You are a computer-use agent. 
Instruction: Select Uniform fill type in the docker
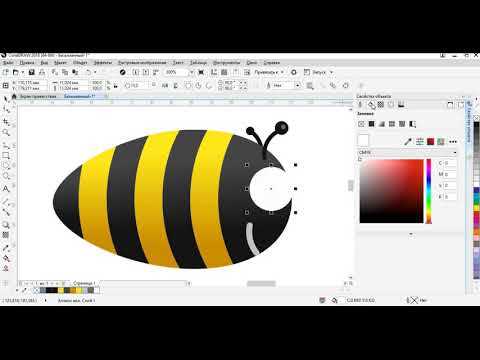372,124
